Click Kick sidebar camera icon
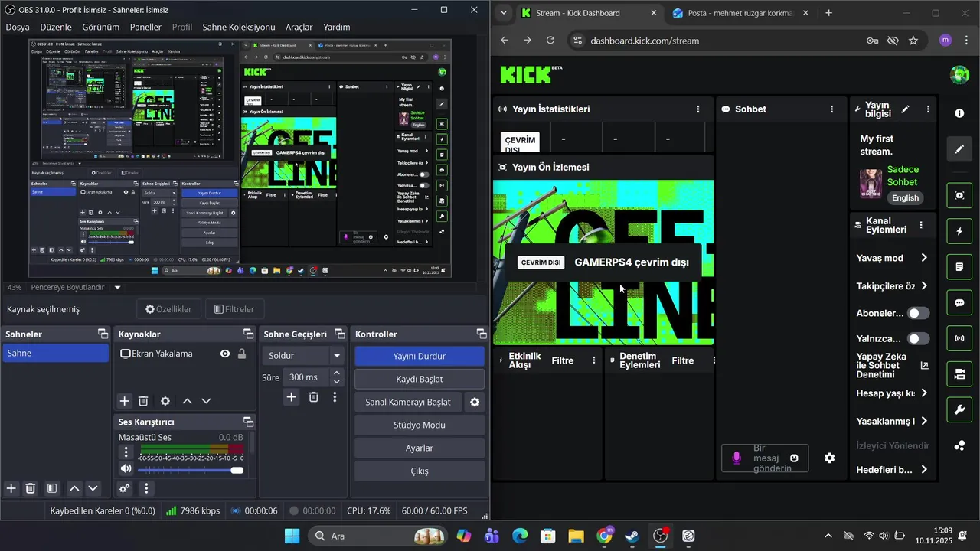Screen dimensions: 980x551 click(959, 374)
